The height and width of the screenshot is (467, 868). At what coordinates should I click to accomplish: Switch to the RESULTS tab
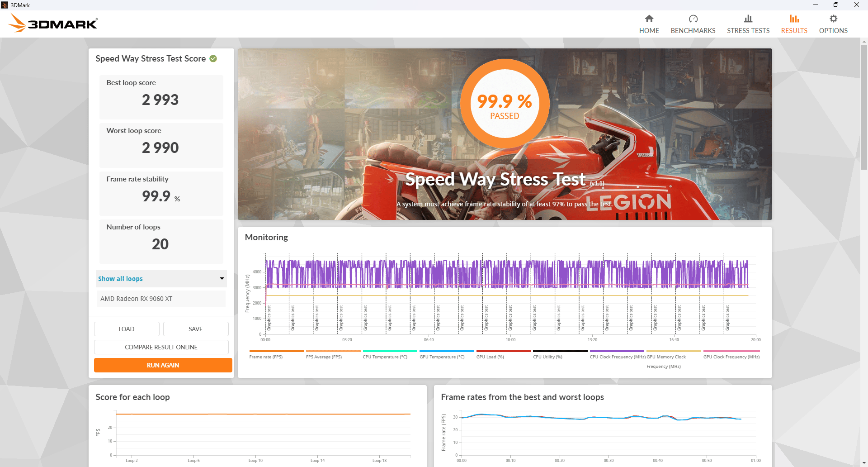(794, 24)
